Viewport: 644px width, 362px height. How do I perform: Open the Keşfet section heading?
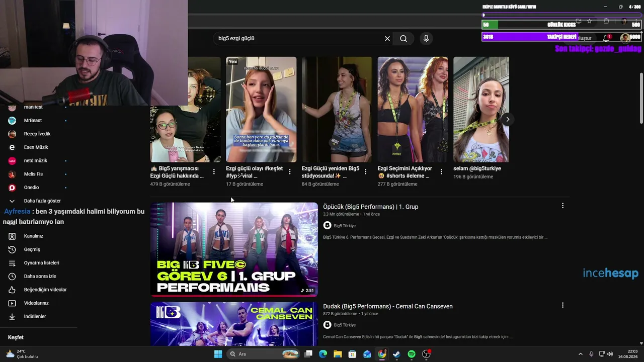click(16, 337)
